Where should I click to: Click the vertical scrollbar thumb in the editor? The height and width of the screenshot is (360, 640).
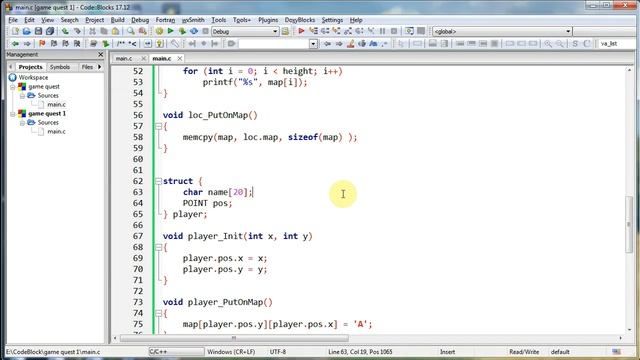(x=629, y=224)
